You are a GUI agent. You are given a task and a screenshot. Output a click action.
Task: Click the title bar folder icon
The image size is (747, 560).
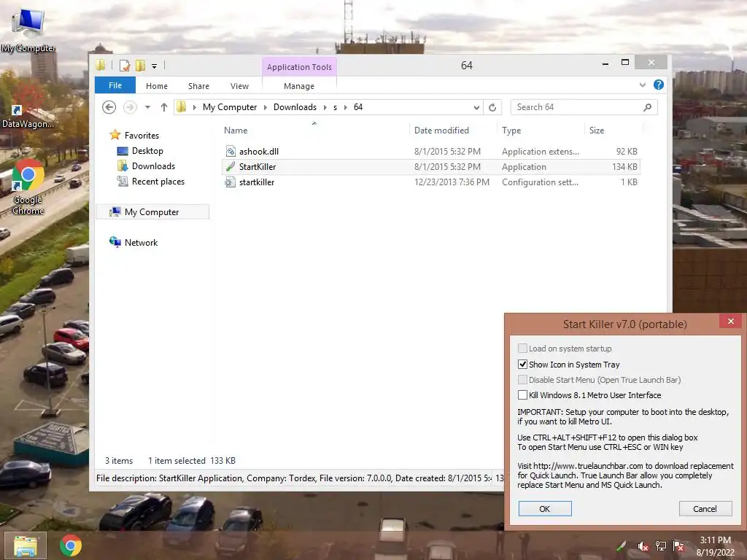[x=101, y=65]
